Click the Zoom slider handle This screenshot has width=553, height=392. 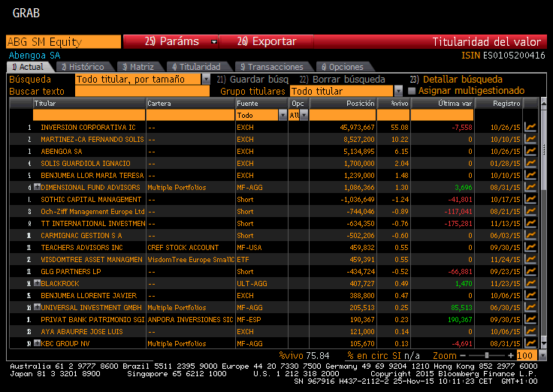tap(487, 356)
